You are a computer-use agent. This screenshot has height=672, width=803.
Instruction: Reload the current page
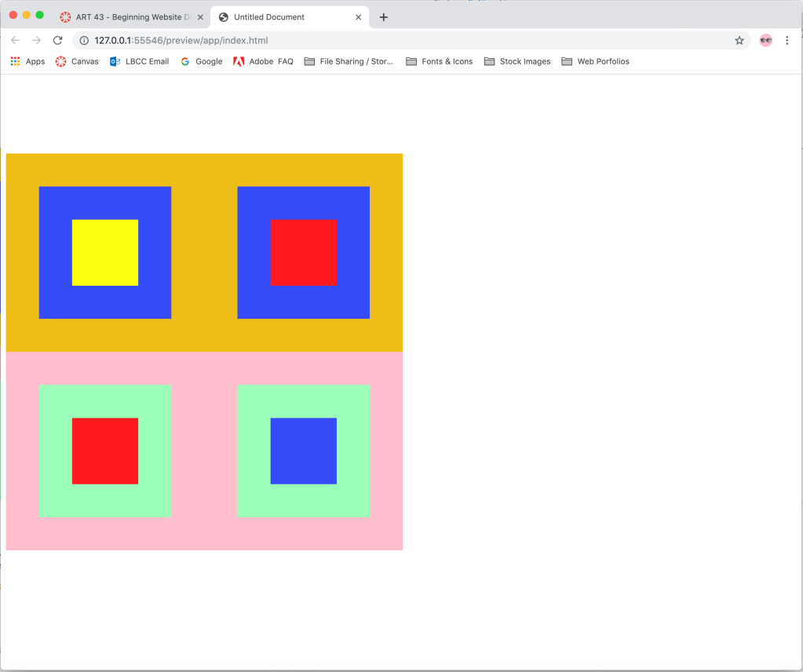[57, 41]
